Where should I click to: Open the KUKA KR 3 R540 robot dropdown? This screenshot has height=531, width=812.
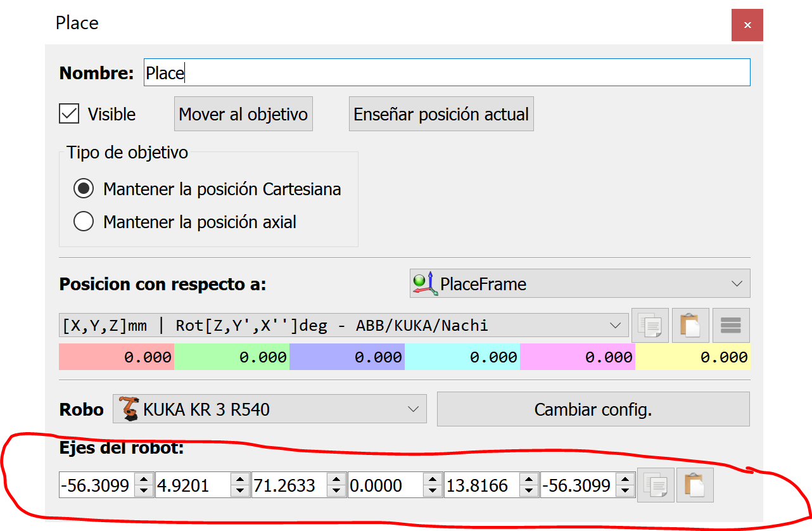270,409
